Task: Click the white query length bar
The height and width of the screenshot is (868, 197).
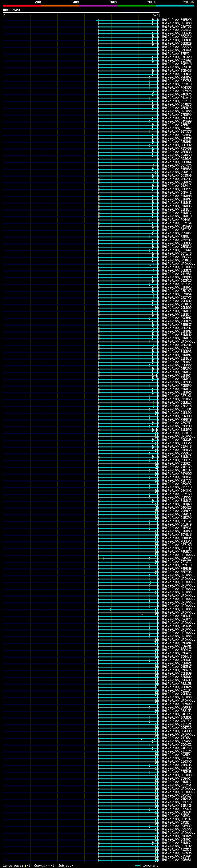Action: pyautogui.click(x=81, y=12)
